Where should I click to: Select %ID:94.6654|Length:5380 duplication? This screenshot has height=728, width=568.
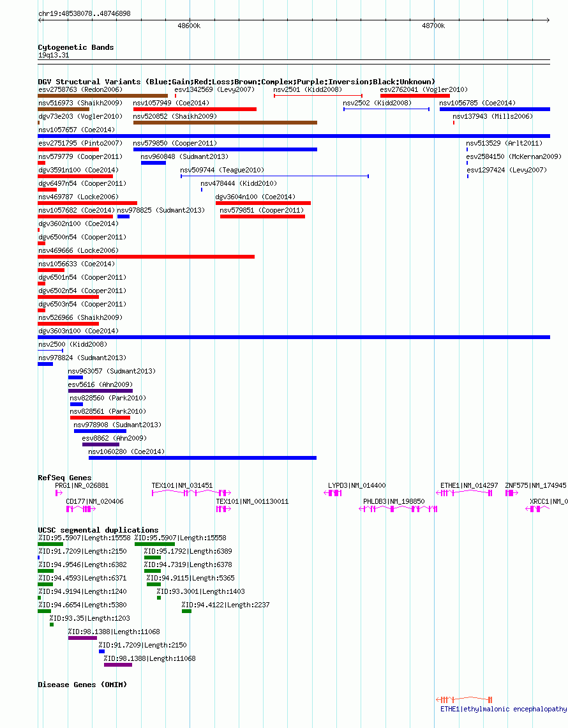[x=82, y=605]
